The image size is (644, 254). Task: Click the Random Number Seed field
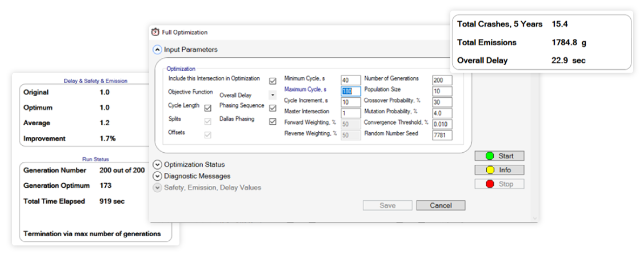(442, 135)
